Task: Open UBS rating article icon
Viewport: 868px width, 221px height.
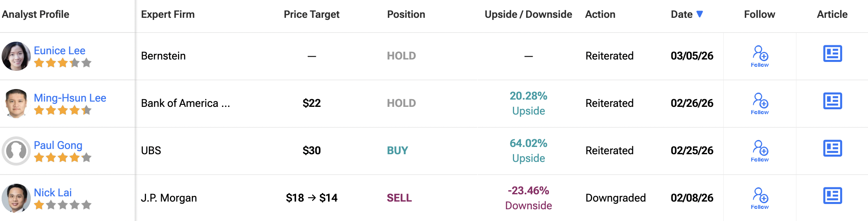Action: tap(832, 149)
